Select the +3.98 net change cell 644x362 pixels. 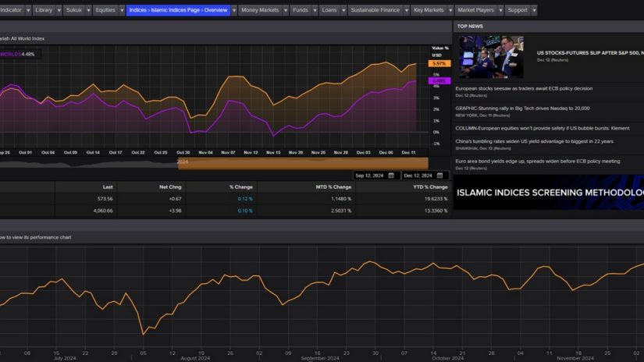(175, 211)
